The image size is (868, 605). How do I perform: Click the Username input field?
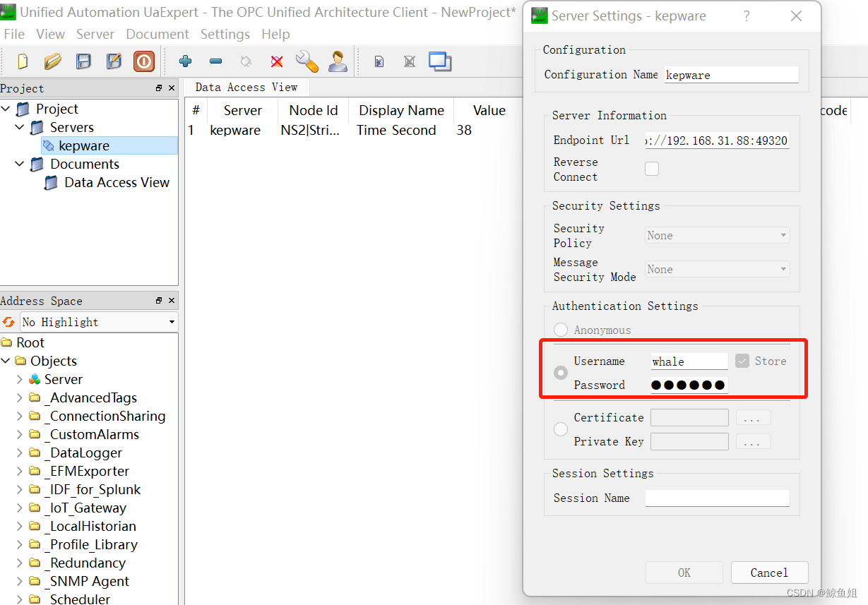point(689,361)
